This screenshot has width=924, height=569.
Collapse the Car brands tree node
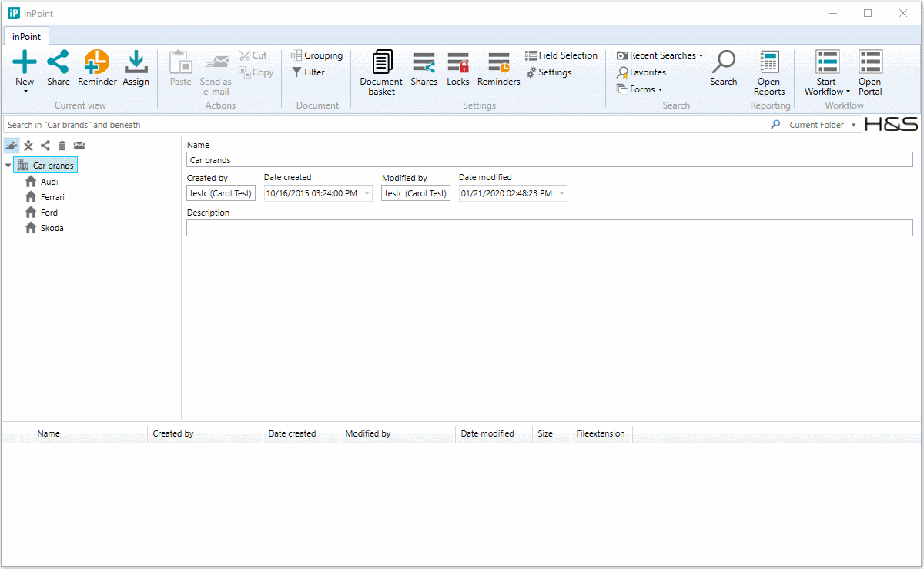click(x=8, y=166)
